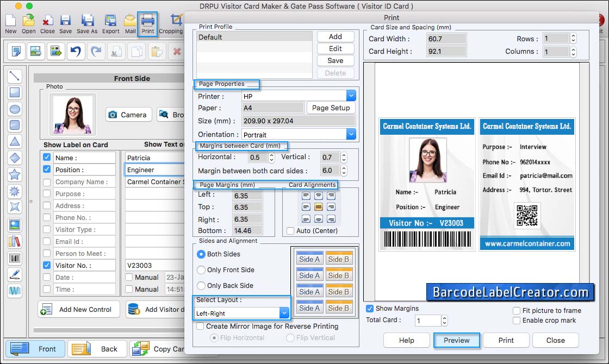Enable the Email Id label checkbox
This screenshot has width=609, height=364.
pos(47,241)
